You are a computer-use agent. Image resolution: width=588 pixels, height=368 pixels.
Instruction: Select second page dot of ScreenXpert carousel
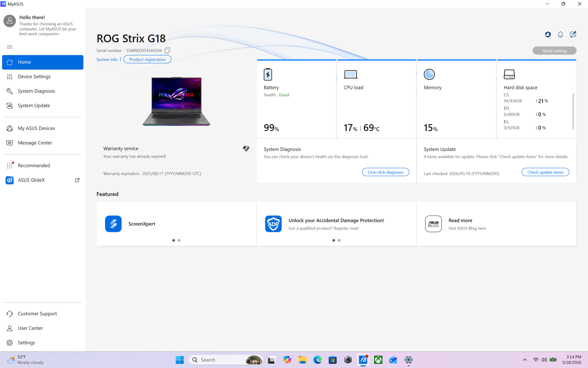click(x=179, y=240)
